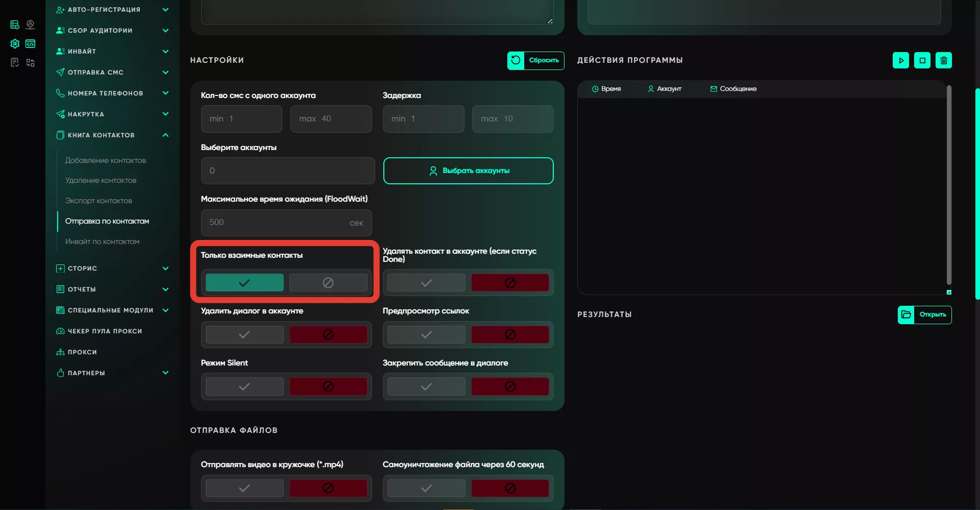Disable Предпросмотр ссылок with red toggle

tap(510, 334)
